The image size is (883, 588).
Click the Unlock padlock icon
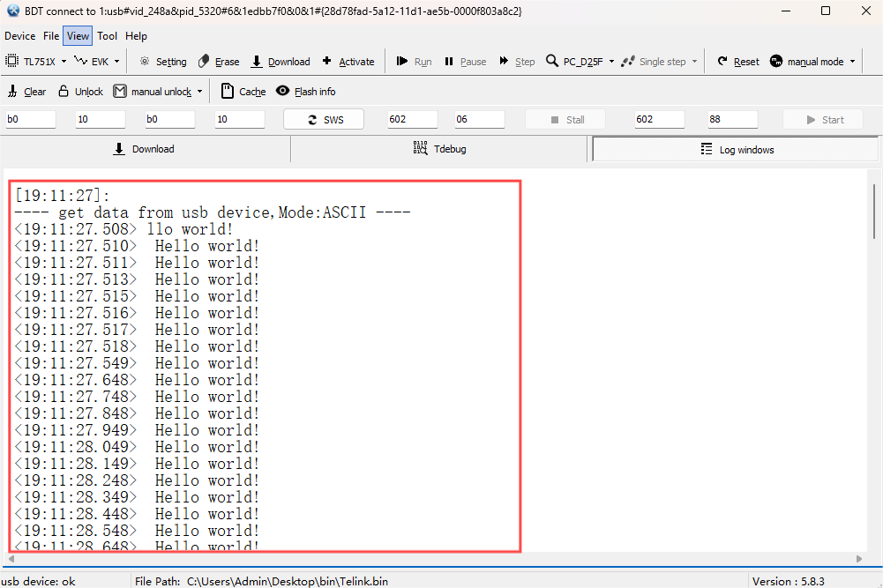pyautogui.click(x=64, y=91)
